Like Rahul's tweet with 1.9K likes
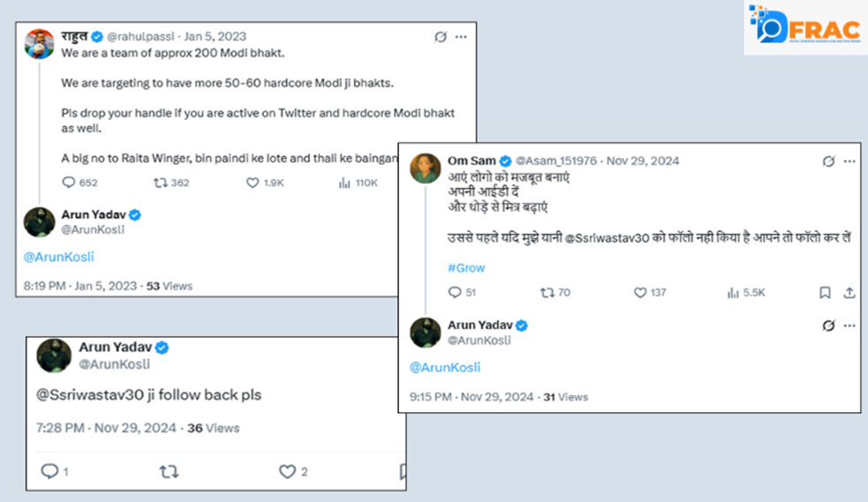The height and width of the screenshot is (502, 868). (253, 183)
